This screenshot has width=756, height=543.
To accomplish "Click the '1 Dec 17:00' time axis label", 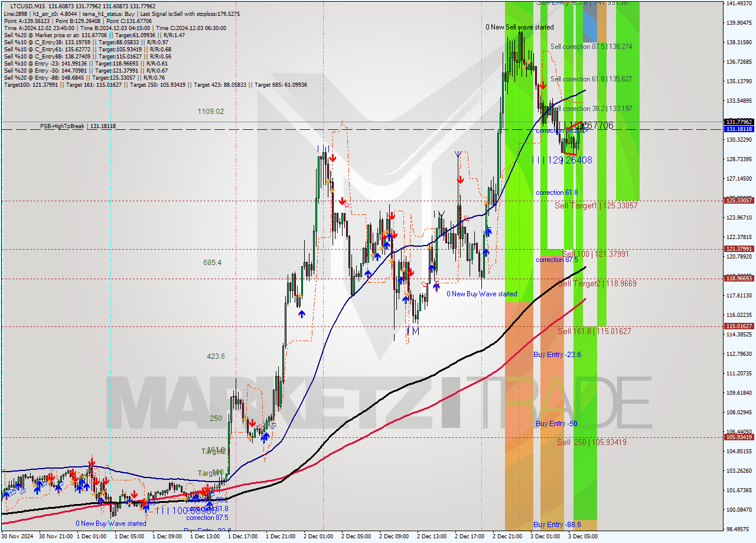I will point(243,537).
